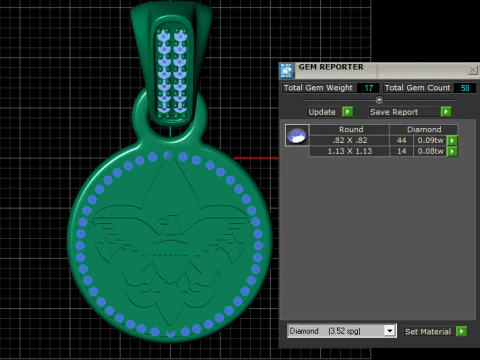Select the .82 X .82 size cell
The image size is (480, 360).
click(x=349, y=140)
